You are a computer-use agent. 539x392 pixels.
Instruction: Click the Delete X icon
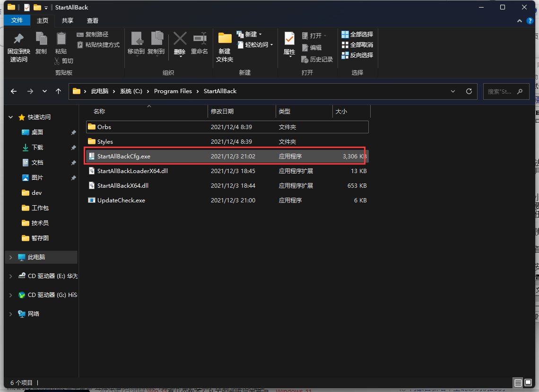coord(180,39)
